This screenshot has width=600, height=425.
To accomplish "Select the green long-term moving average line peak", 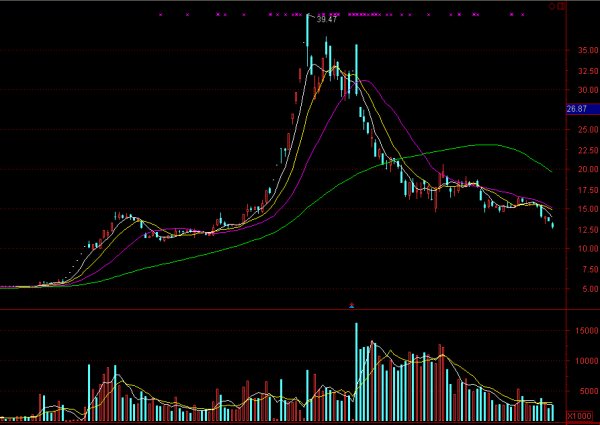I will 485,145.
